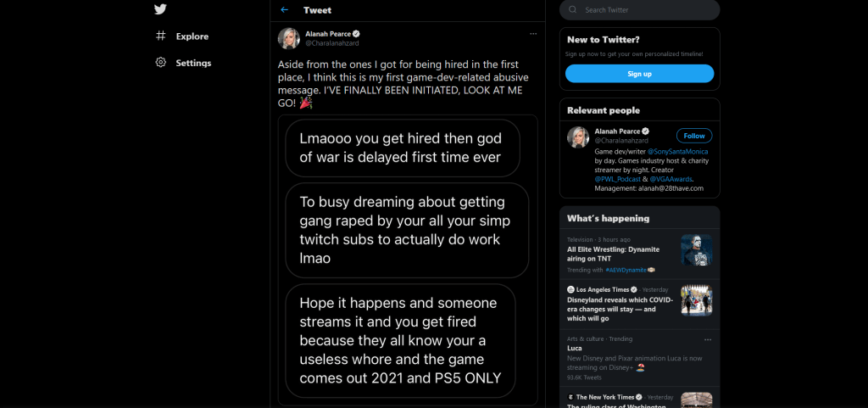Viewport: 868px width, 408px height.
Task: Click the search magnifier icon
Action: tap(573, 10)
